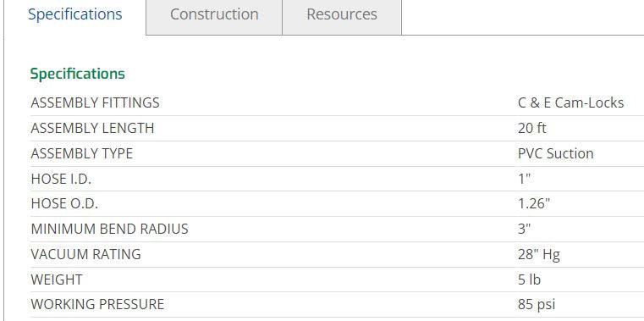This screenshot has height=321, width=644.
Task: Click the PVC Suction value
Action: (x=556, y=153)
